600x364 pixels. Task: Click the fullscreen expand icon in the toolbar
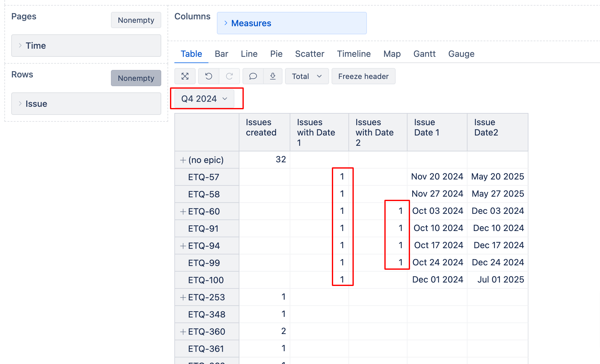(x=185, y=76)
